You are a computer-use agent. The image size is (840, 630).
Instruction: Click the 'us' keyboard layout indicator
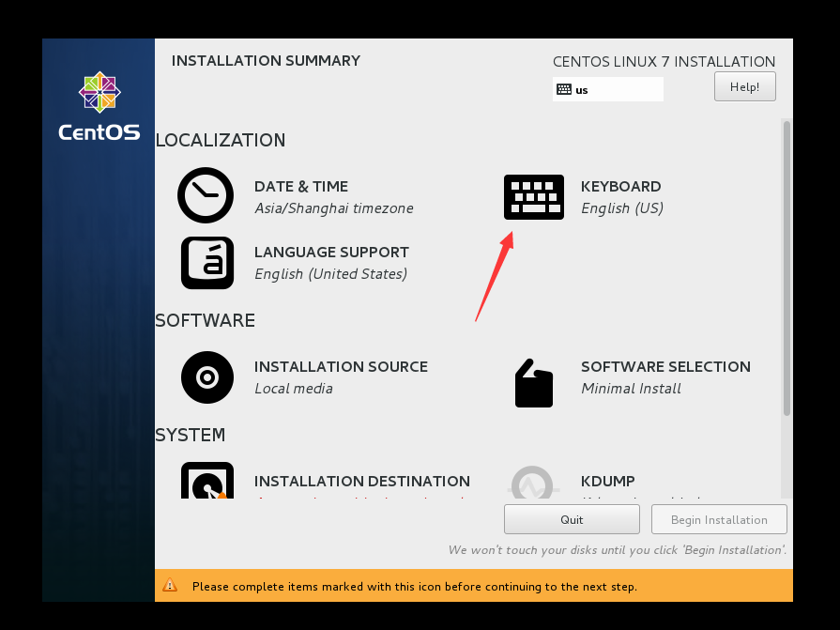[x=608, y=89]
